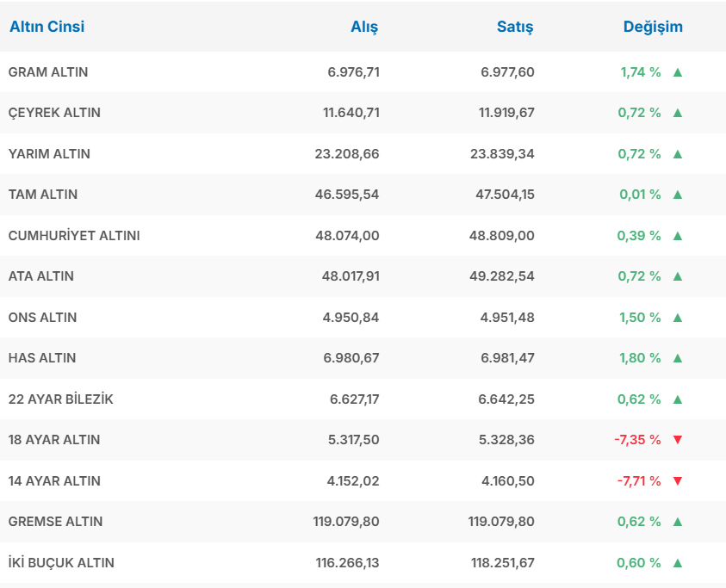This screenshot has height=588, width=726.
Task: Select the ATA ALTIN name
Action: (41, 276)
